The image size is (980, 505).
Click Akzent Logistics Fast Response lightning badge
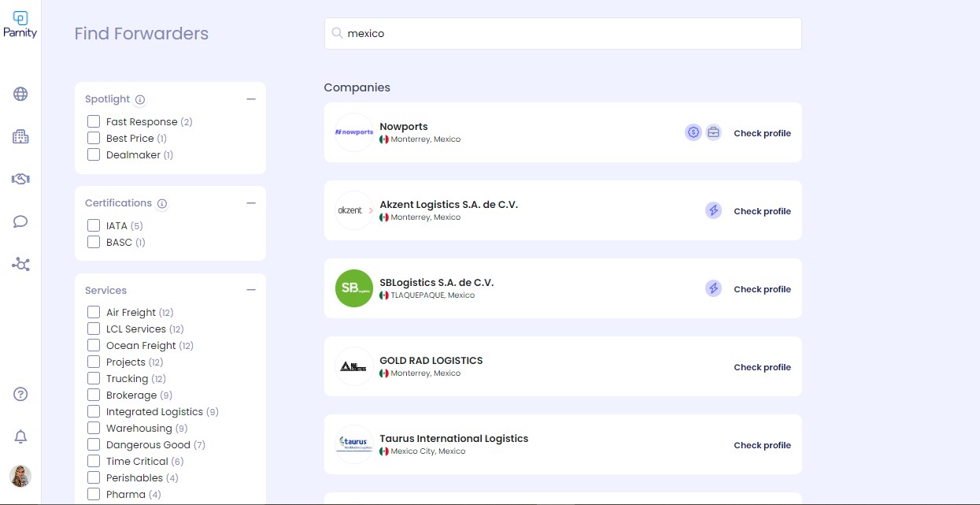coord(713,210)
